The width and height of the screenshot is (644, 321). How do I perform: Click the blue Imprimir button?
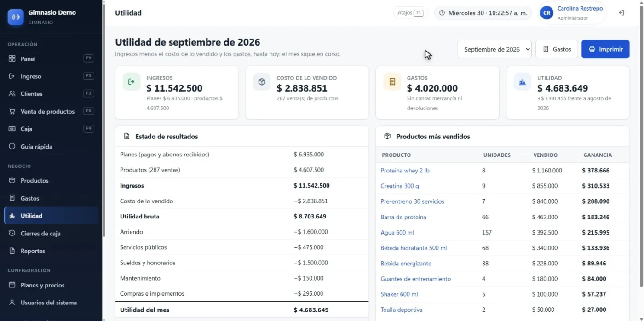point(605,49)
